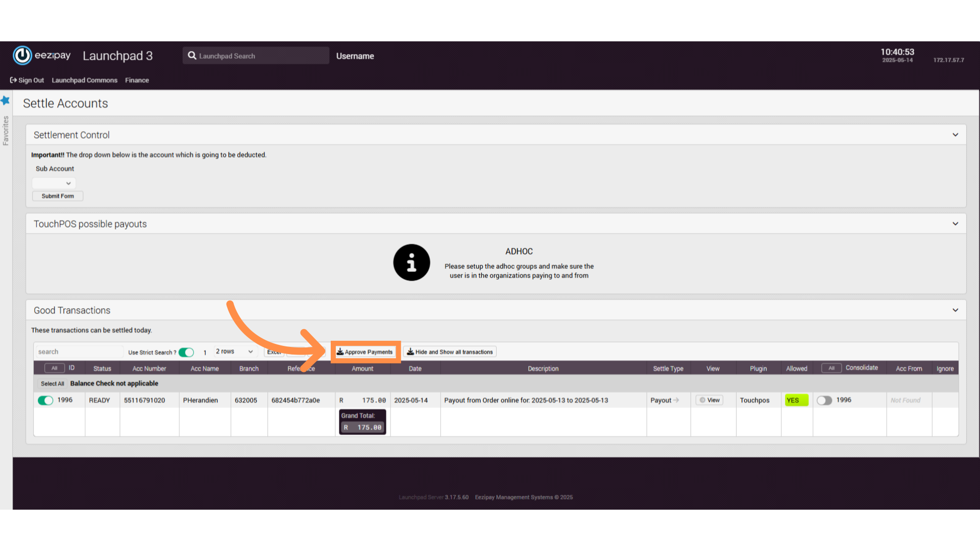Click the 10:40:53 clock display

click(x=897, y=52)
